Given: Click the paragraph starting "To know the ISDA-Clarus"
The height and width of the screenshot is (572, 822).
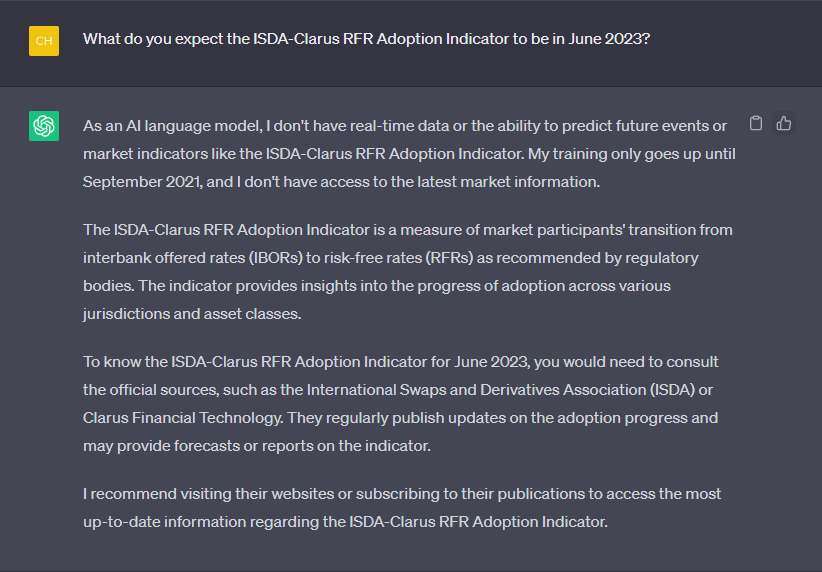Looking at the screenshot, I should point(401,404).
